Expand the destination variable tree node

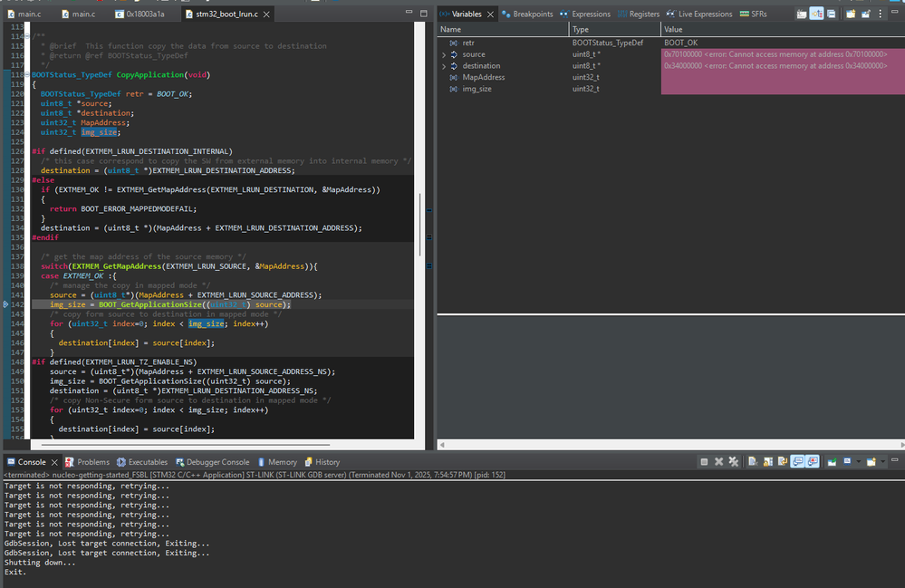pyautogui.click(x=444, y=66)
